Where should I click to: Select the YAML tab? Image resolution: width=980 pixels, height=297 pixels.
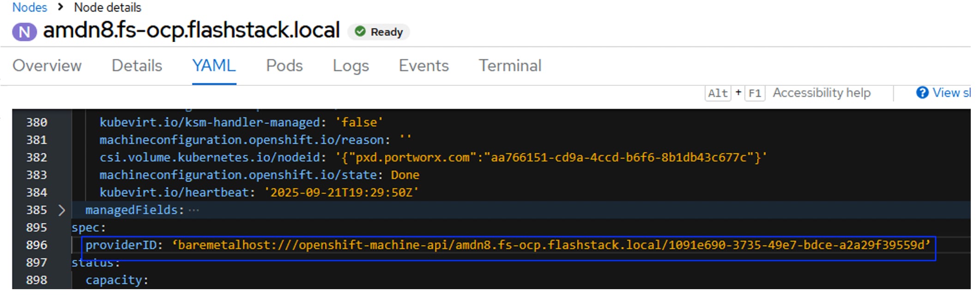click(214, 66)
